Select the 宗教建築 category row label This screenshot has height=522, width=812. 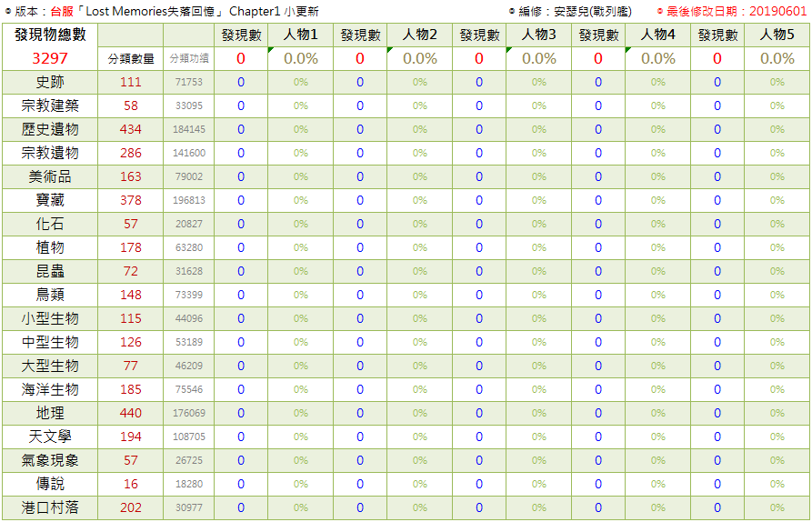(50, 106)
